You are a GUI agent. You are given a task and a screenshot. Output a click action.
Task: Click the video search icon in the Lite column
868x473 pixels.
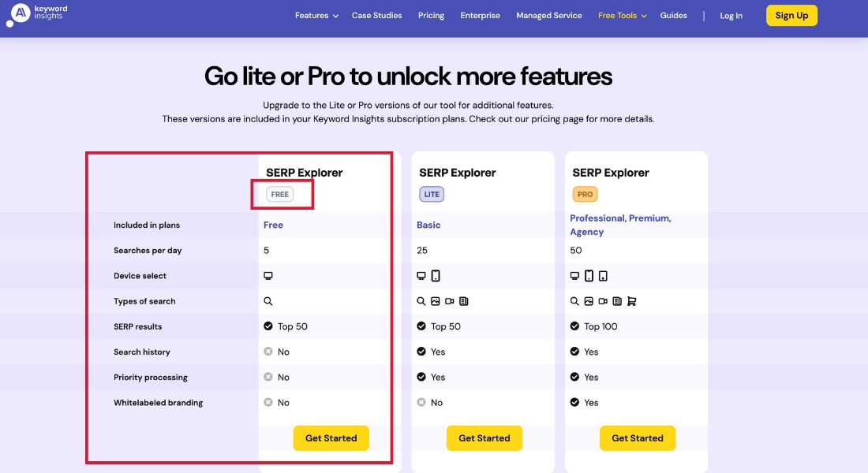point(450,301)
